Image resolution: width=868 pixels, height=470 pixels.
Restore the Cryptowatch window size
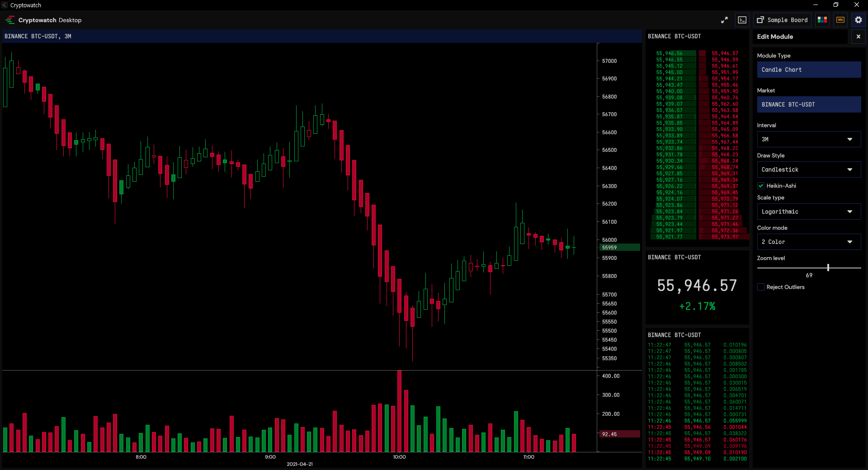tap(836, 5)
